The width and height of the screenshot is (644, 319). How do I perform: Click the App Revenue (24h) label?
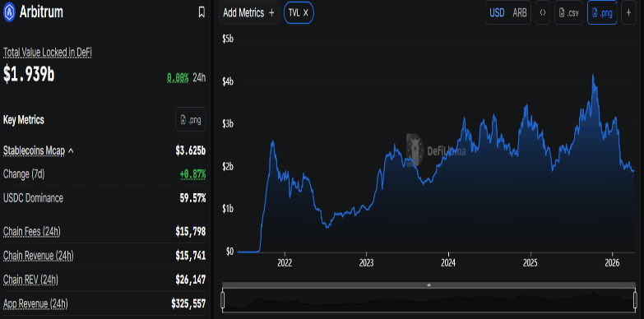(35, 304)
